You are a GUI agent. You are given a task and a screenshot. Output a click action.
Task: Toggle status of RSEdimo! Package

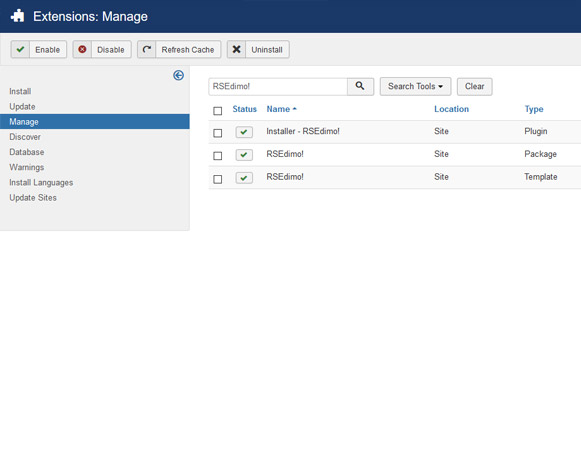click(x=244, y=154)
